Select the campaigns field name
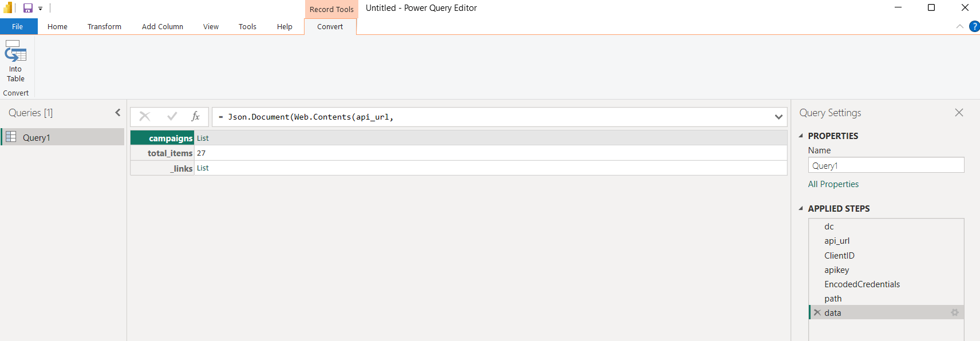 point(163,138)
